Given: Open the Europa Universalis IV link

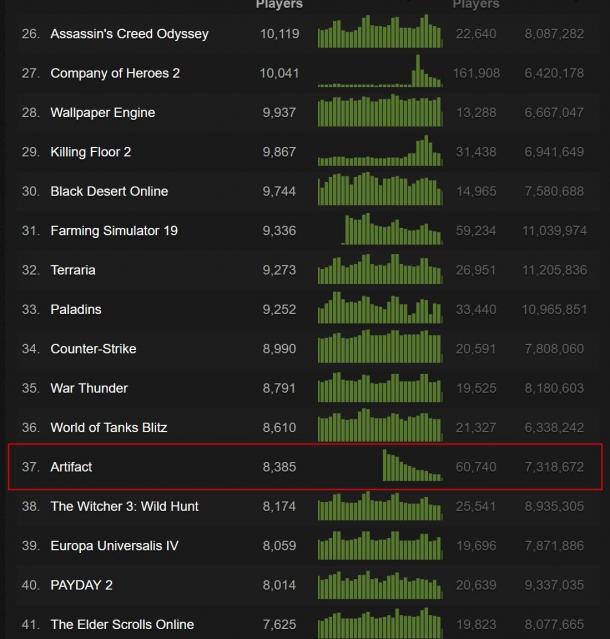Looking at the screenshot, I should [115, 546].
